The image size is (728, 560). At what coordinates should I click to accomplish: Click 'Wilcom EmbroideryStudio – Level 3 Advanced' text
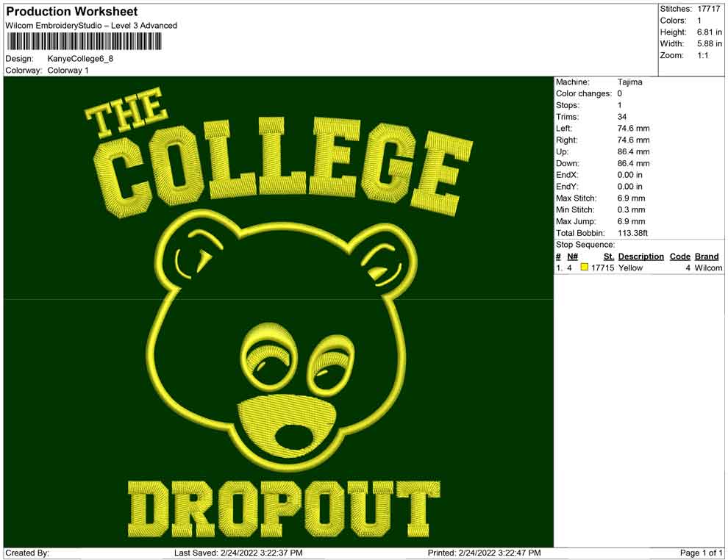(x=91, y=26)
